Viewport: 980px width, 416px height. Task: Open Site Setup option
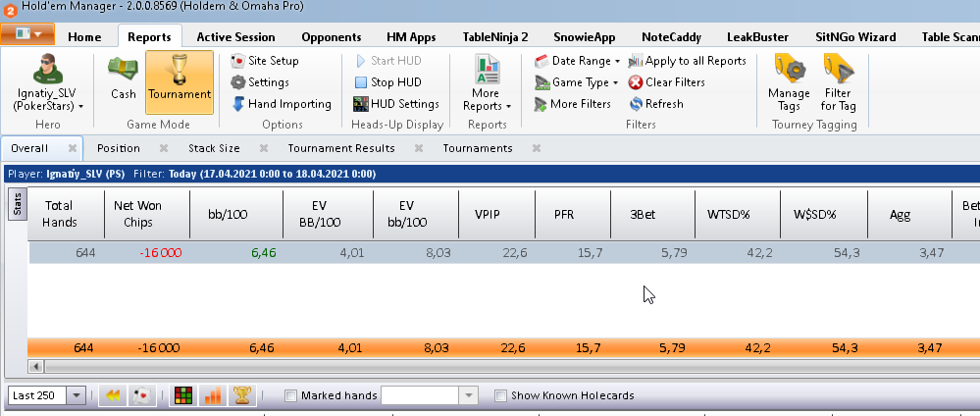click(x=265, y=61)
